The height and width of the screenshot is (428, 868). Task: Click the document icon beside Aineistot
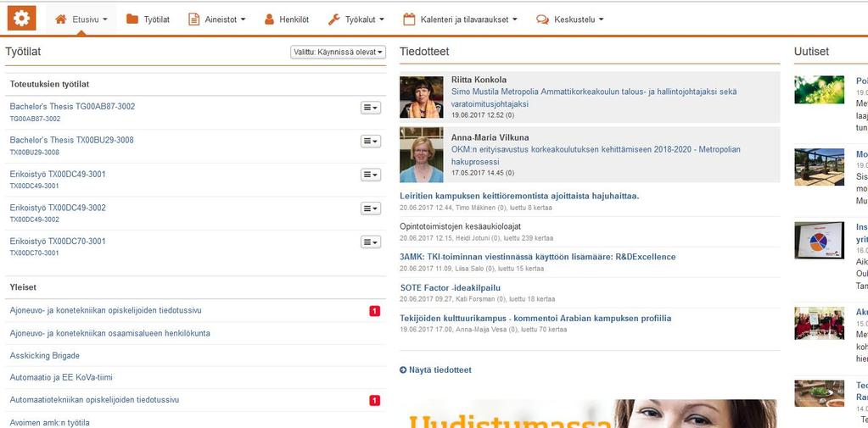[193, 19]
